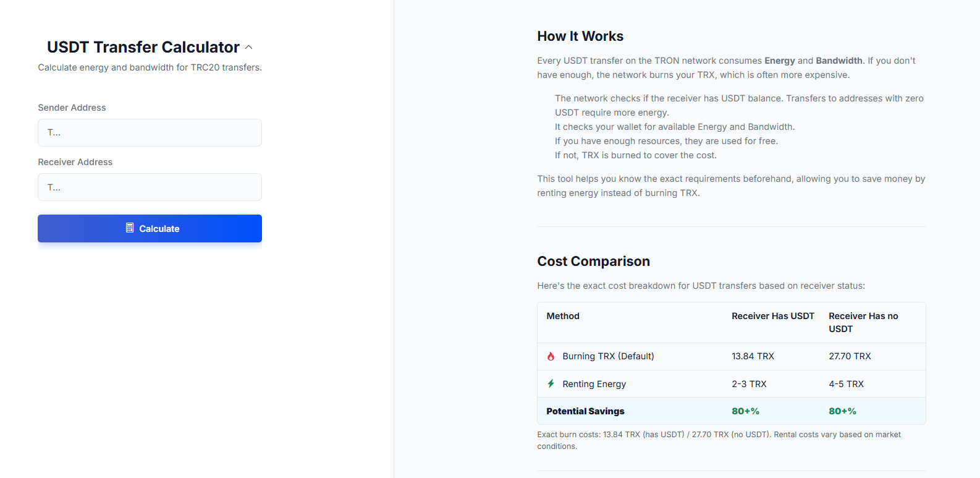Click the Sender Address label
This screenshot has height=478, width=980.
click(72, 108)
